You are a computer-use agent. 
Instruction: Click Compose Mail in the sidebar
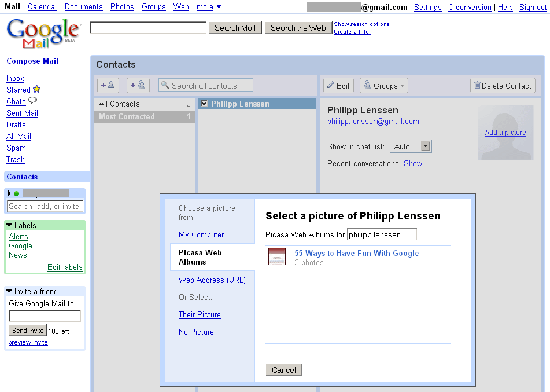tap(32, 61)
